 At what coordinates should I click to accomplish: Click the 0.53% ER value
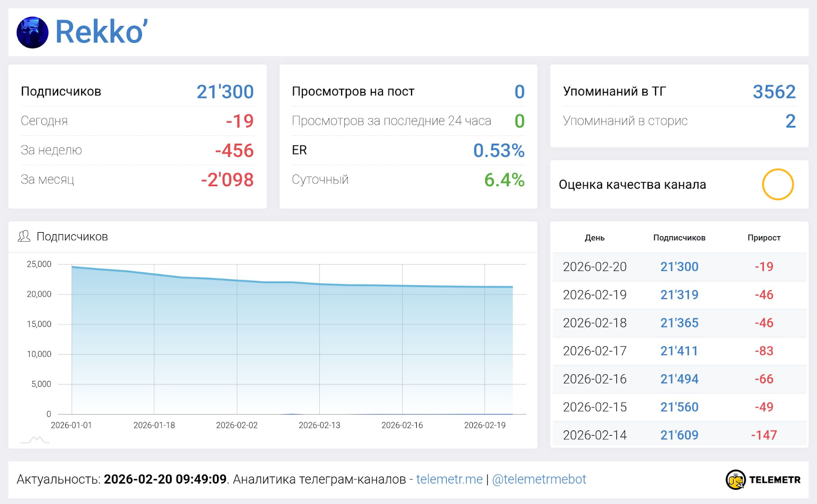tap(499, 150)
